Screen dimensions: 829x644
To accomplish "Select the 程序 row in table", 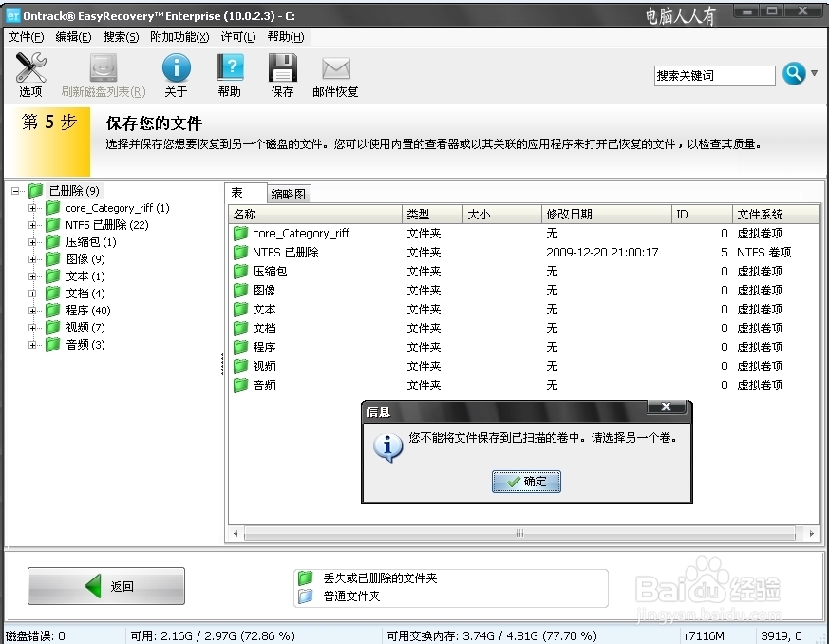I will (523, 348).
